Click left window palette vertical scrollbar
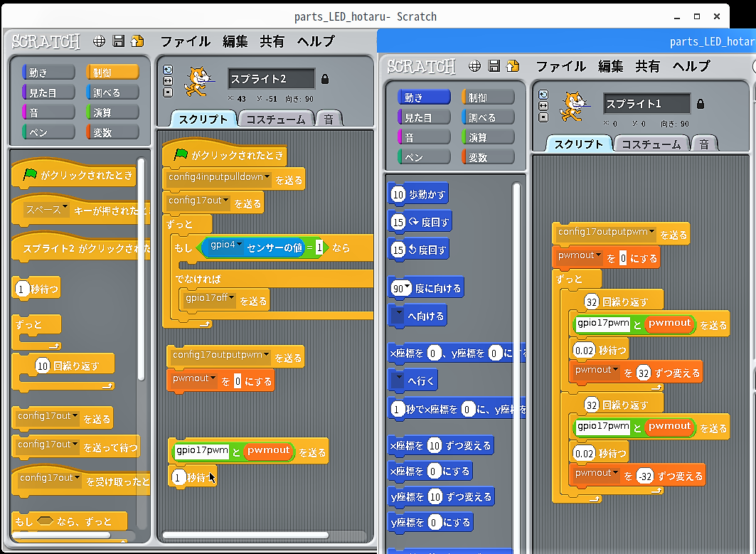Screen dimensions: 756x554 141,269
